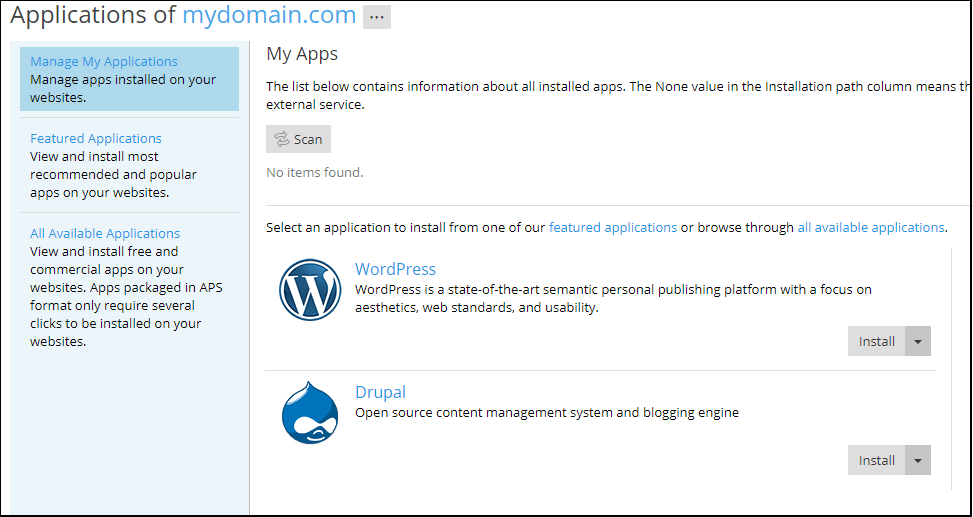Click the 'My Apps' heading
Viewport: 973px width, 517px height.
point(302,54)
